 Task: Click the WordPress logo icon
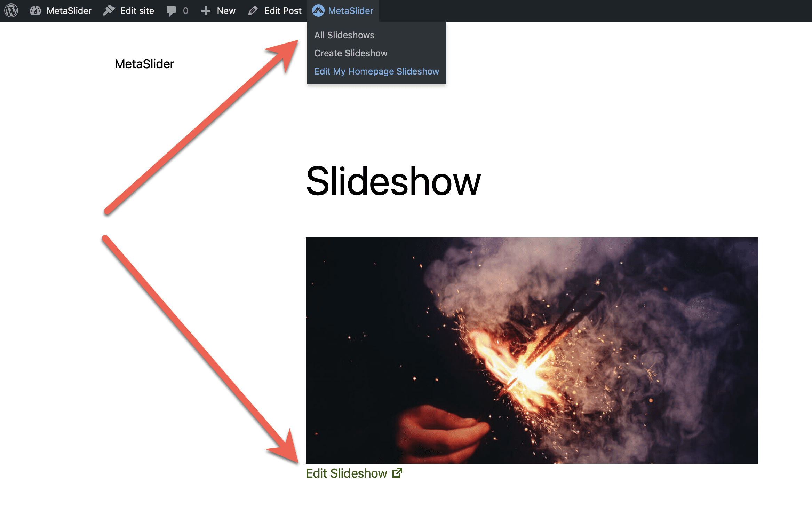[11, 10]
